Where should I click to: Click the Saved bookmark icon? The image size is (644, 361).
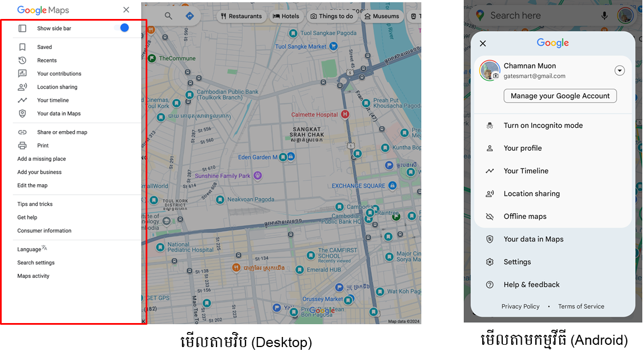click(22, 47)
